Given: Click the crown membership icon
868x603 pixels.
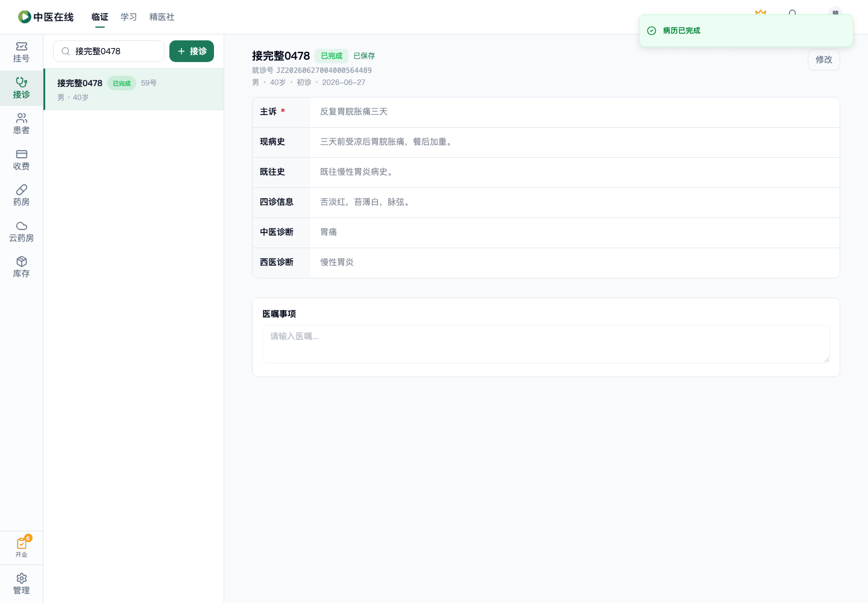Looking at the screenshot, I should [761, 12].
